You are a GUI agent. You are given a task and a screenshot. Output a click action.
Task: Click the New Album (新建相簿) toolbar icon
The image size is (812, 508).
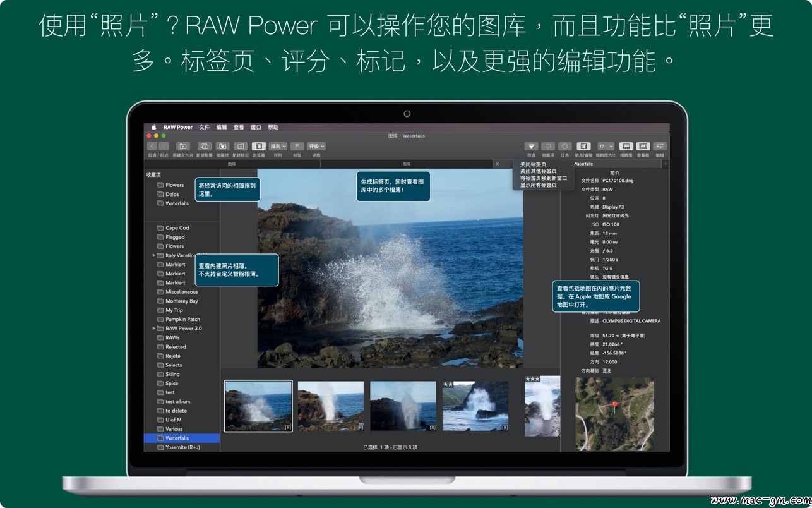click(204, 147)
